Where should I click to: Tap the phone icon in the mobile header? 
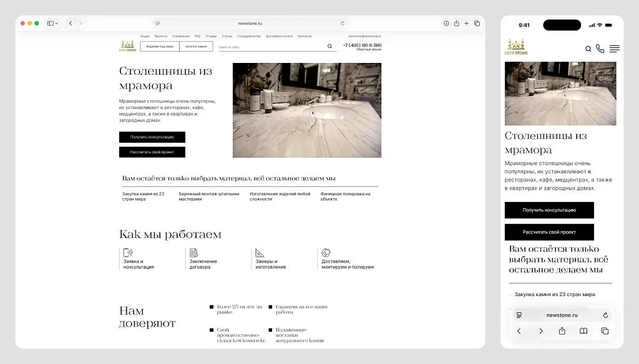(599, 48)
